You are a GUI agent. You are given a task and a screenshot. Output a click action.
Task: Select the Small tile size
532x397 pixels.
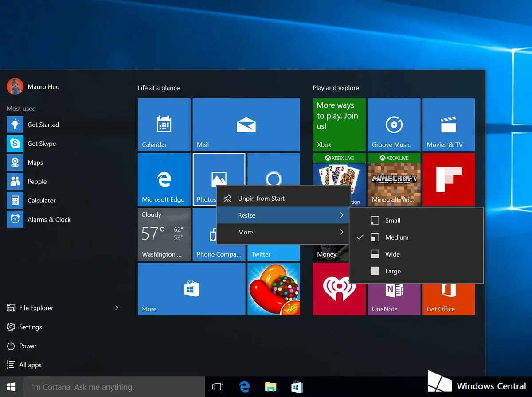(x=392, y=220)
